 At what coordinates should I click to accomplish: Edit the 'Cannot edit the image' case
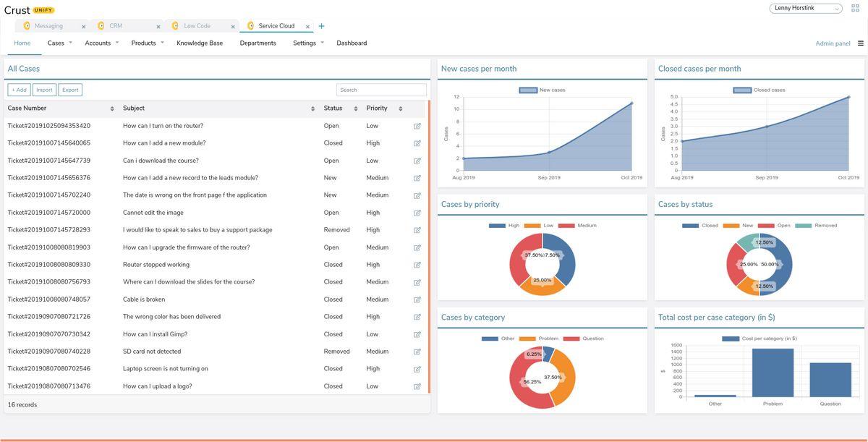(417, 213)
